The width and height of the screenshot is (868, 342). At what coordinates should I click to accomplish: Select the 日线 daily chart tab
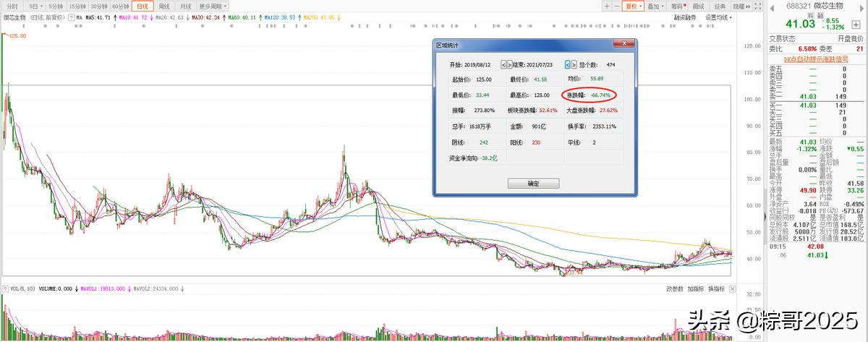(x=143, y=6)
